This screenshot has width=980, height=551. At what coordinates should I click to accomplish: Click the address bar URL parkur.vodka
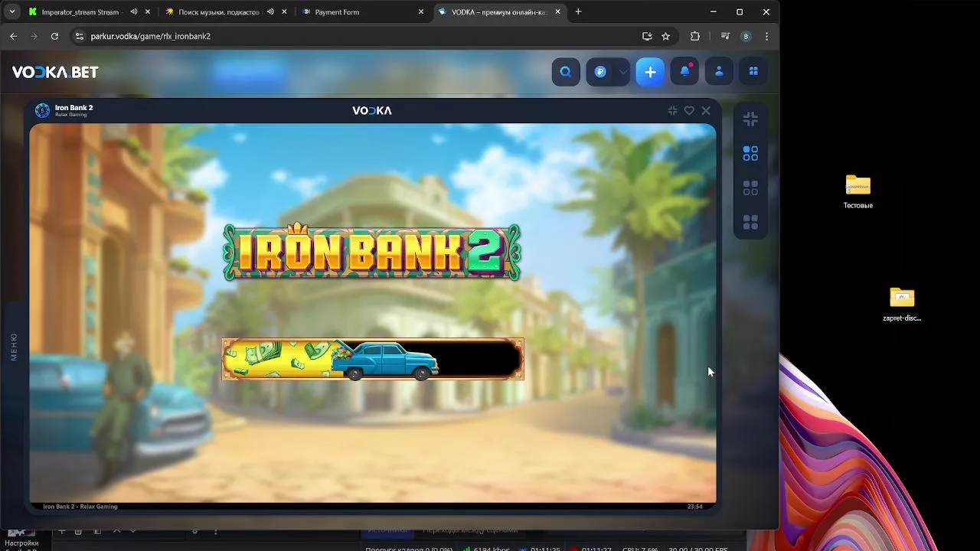coord(150,36)
